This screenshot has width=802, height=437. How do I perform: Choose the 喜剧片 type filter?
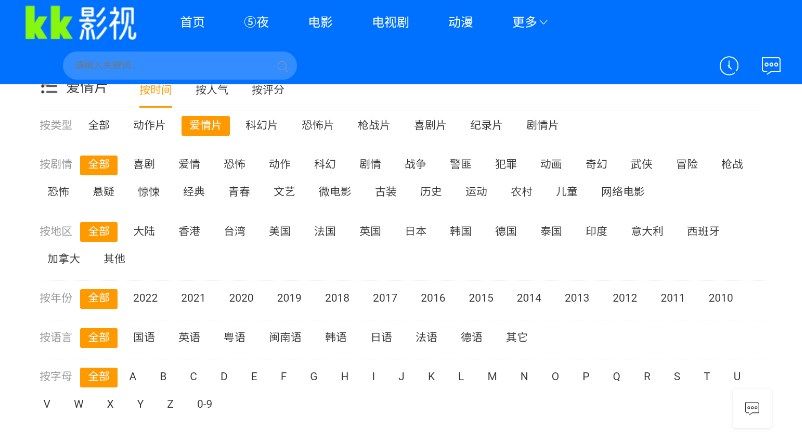click(x=430, y=125)
